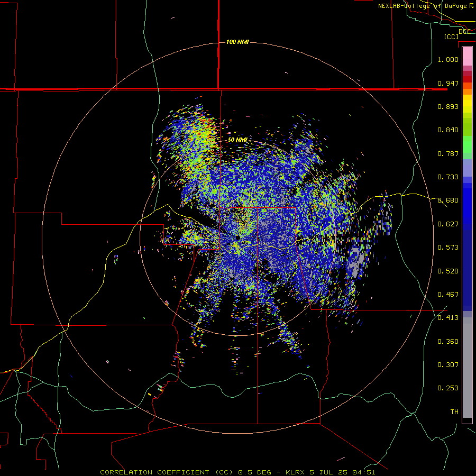Click the 0.787 scale value
This screenshot has width=476, height=476.
[x=448, y=153]
